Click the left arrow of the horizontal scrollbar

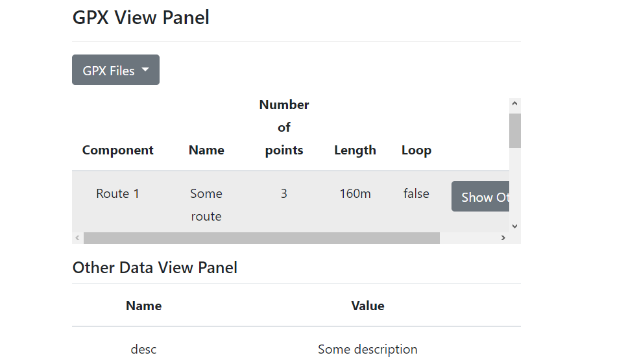pos(77,238)
